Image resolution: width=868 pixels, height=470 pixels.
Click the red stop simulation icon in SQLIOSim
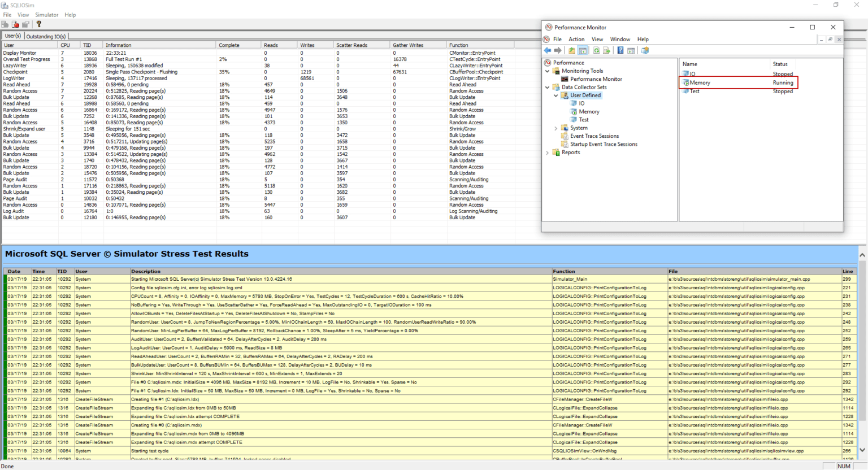tap(15, 24)
